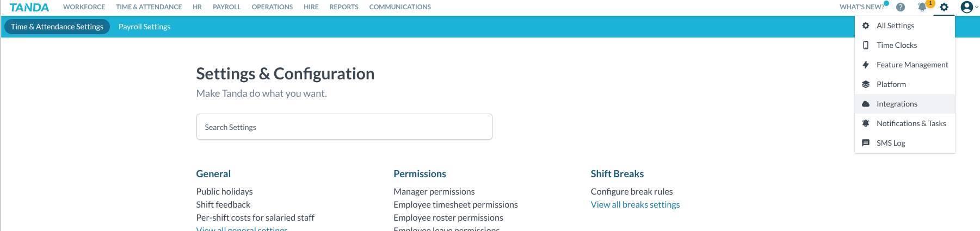Image resolution: width=980 pixels, height=231 pixels.
Task: Switch to Payroll Settings tab
Action: (144, 27)
